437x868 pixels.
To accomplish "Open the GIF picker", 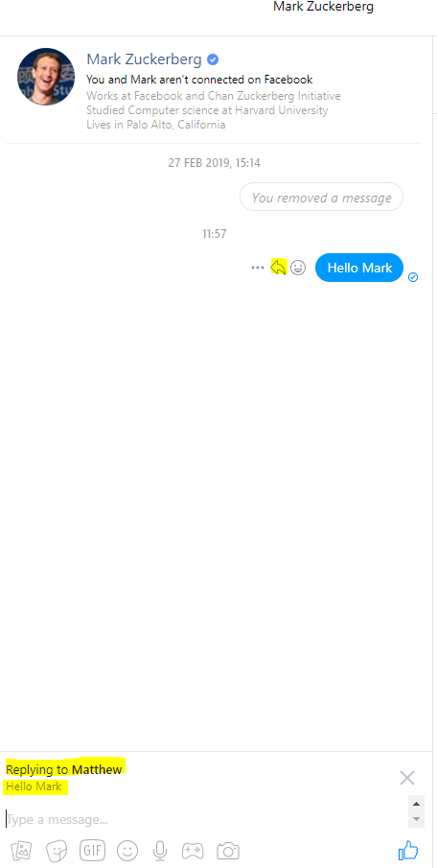I will (x=92, y=850).
